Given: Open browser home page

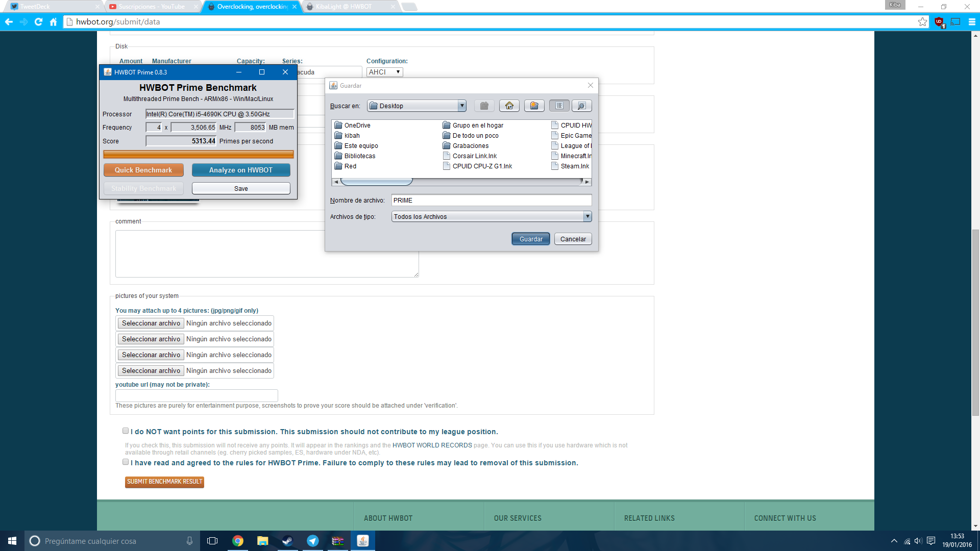Looking at the screenshot, I should tap(53, 22).
